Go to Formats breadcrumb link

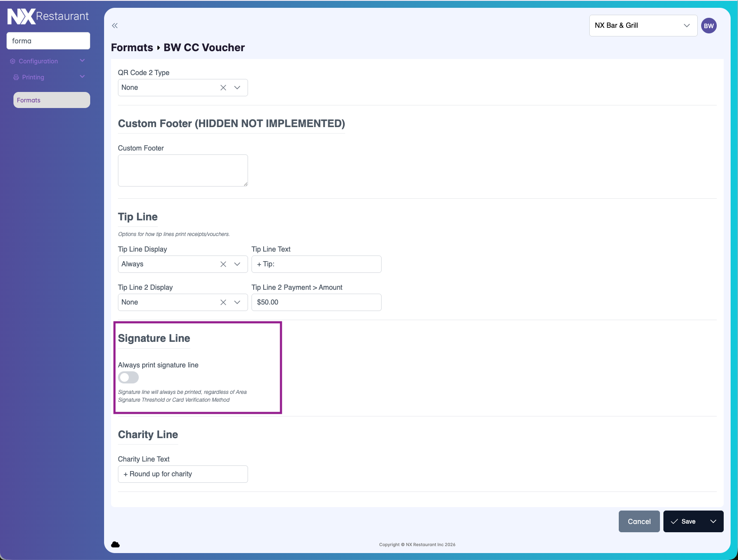[132, 48]
